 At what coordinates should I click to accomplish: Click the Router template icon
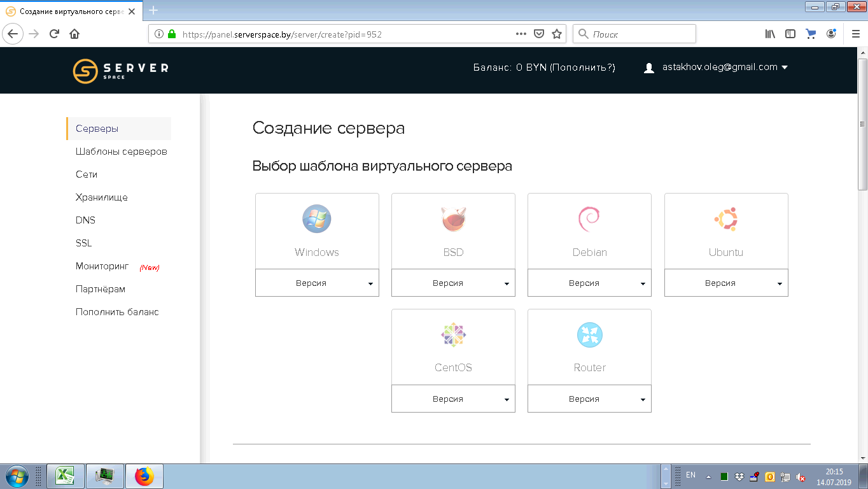[x=589, y=335]
